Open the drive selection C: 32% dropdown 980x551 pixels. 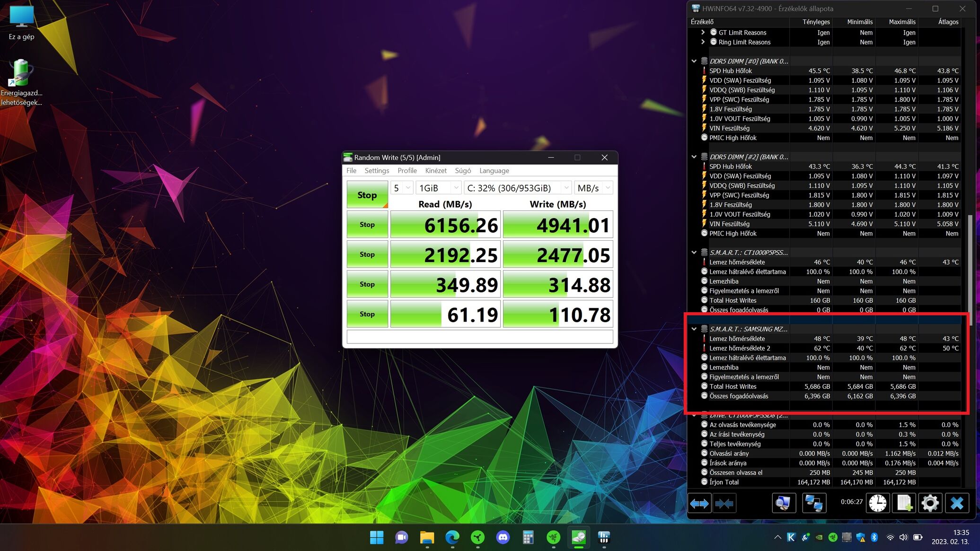point(518,188)
